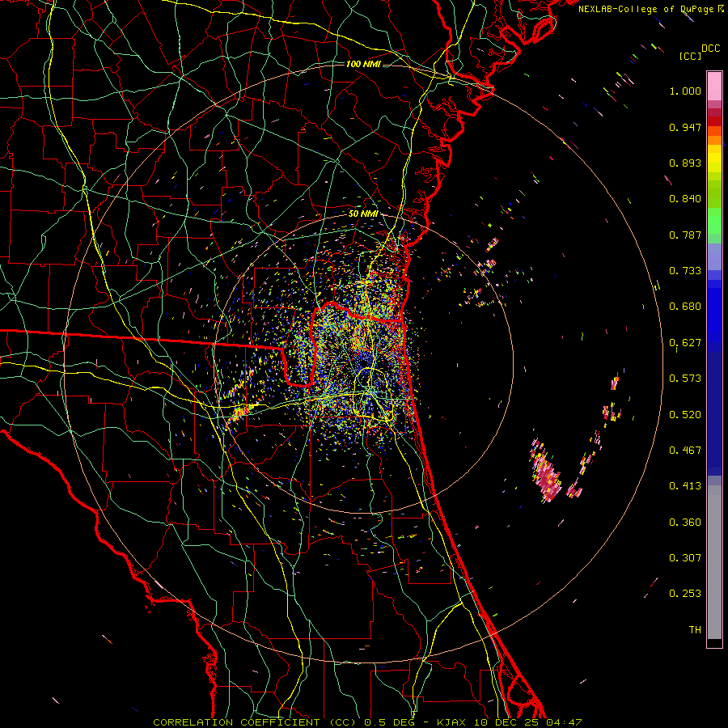This screenshot has height=728, width=728.
Task: Click the TH threshold legend label
Action: (695, 630)
